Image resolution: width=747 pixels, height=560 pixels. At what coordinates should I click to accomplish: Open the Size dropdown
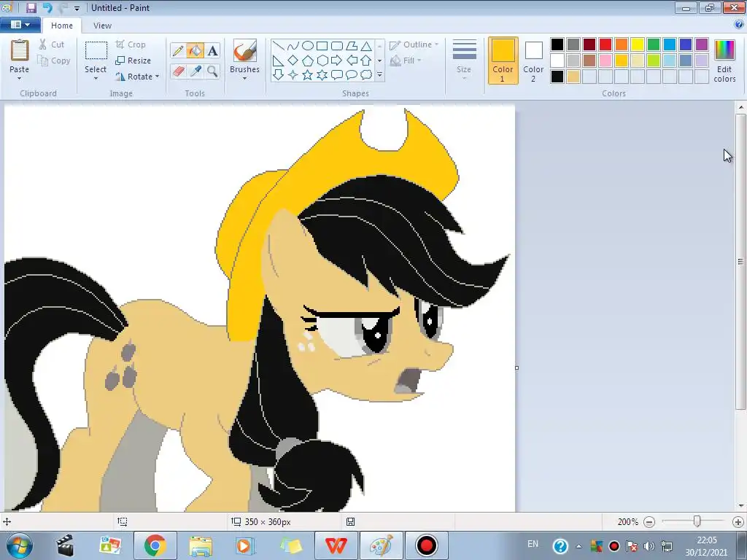click(464, 61)
